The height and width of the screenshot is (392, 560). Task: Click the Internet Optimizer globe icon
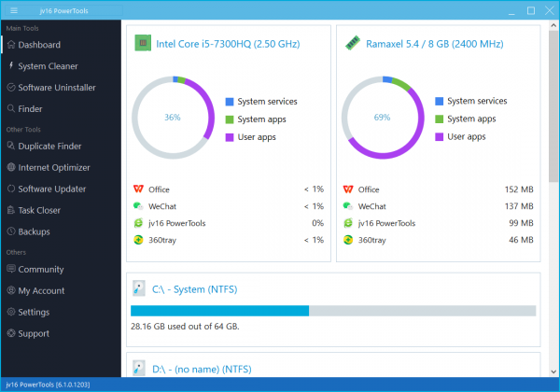point(11,167)
